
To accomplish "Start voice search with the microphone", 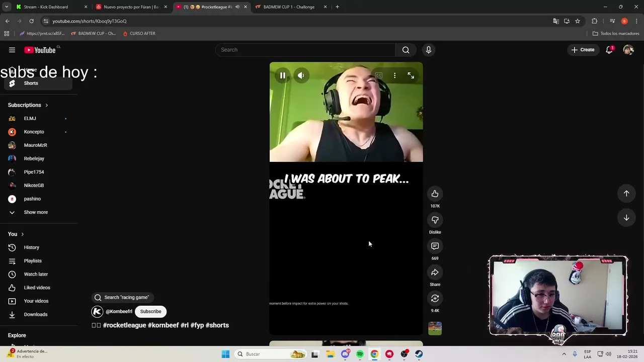I will (x=429, y=50).
